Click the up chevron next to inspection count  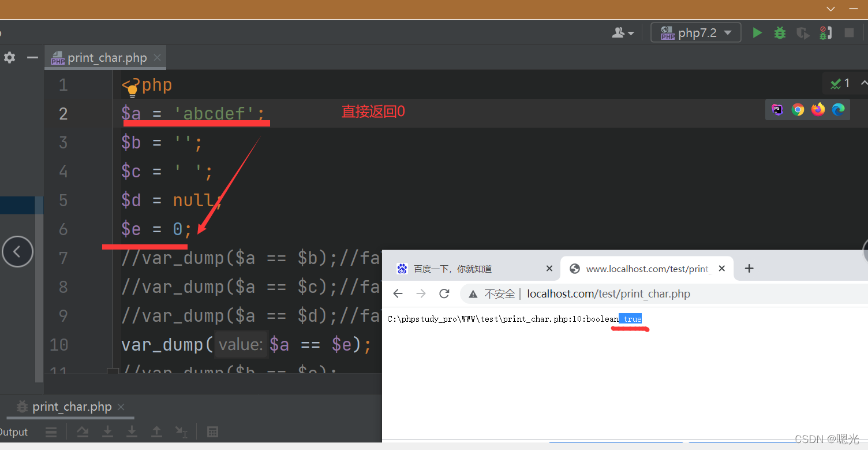(x=864, y=83)
